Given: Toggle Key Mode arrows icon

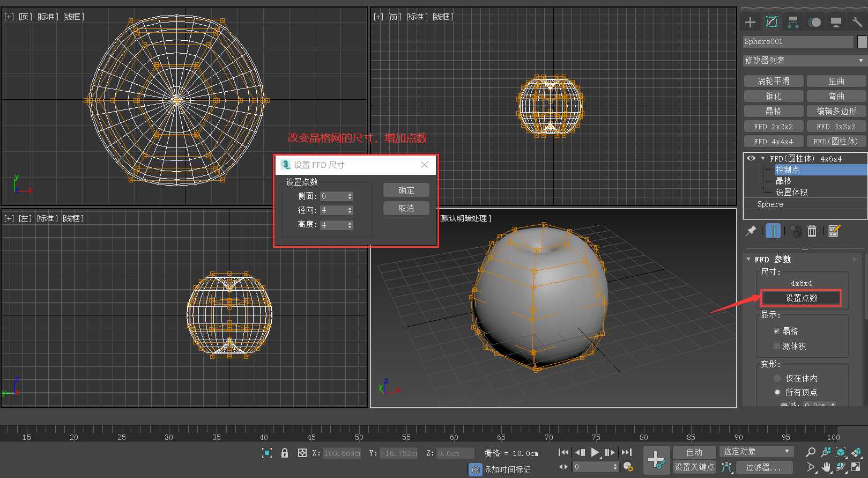Looking at the screenshot, I should click(x=563, y=467).
